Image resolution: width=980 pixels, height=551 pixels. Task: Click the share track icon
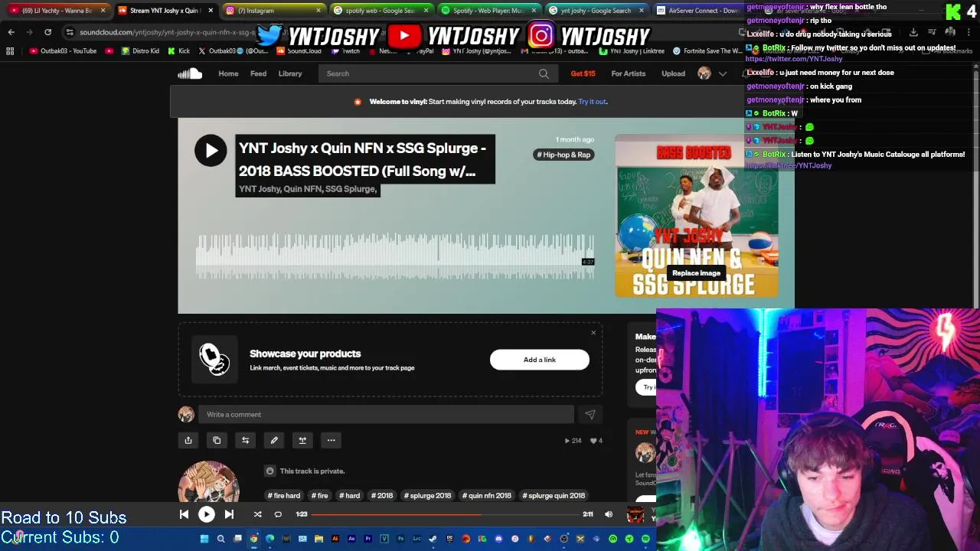click(188, 440)
